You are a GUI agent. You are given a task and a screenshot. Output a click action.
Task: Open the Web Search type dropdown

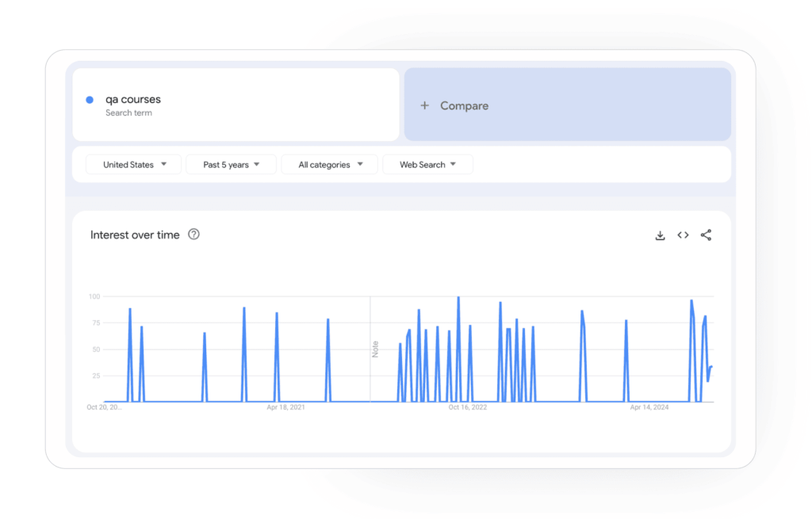click(x=427, y=165)
